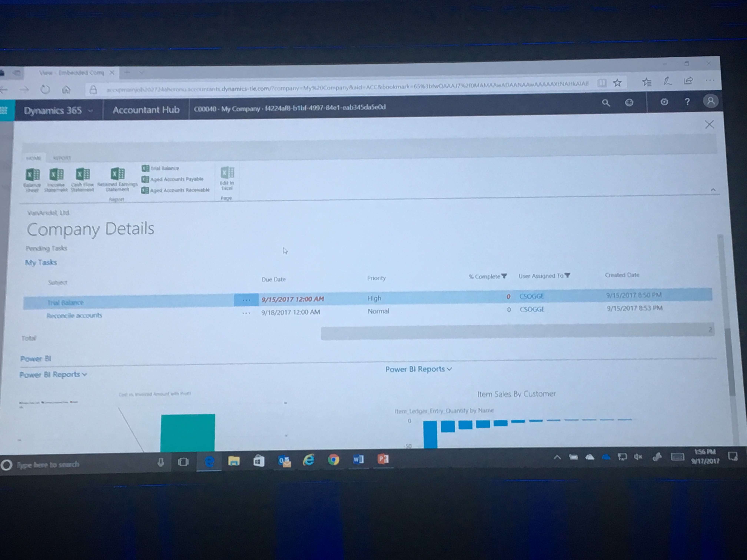
Task: Select the High priority cell
Action: 374,298
